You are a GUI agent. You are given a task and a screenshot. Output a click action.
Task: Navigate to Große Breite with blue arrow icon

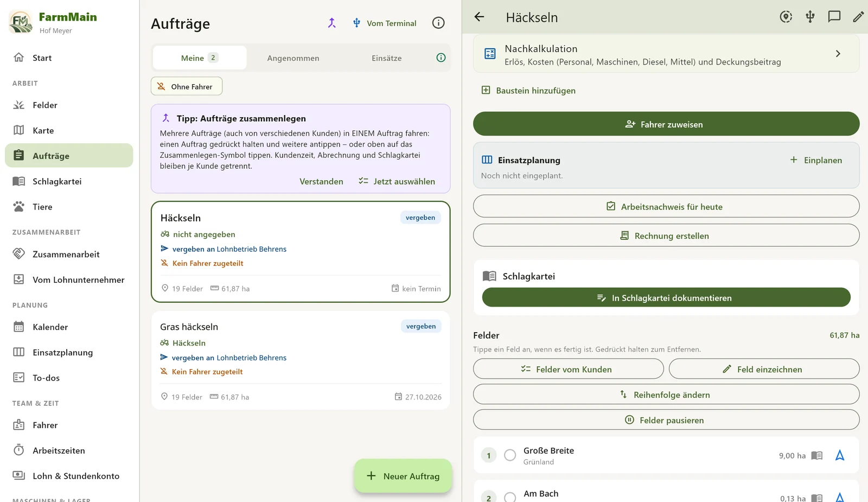(x=840, y=455)
